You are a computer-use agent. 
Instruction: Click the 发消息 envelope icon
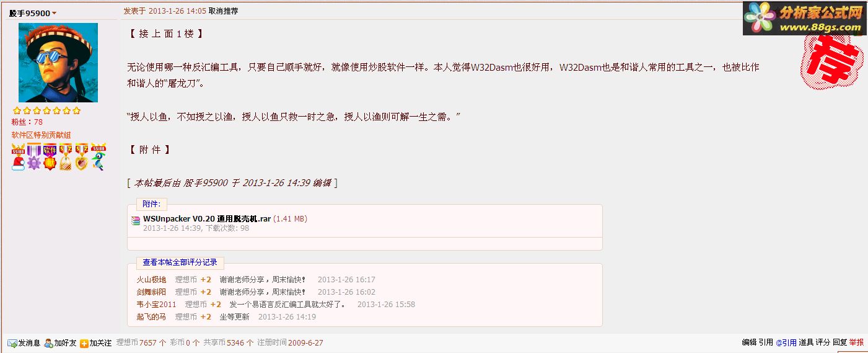[x=12, y=342]
